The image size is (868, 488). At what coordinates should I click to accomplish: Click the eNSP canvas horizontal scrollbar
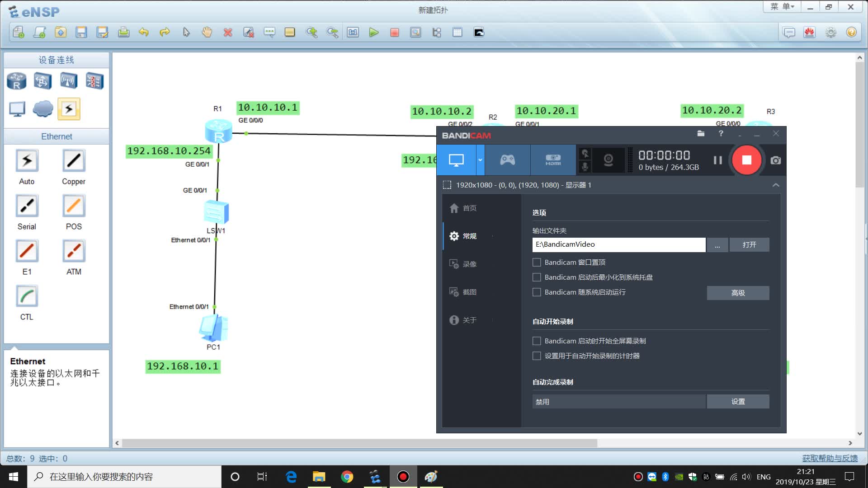[359, 443]
